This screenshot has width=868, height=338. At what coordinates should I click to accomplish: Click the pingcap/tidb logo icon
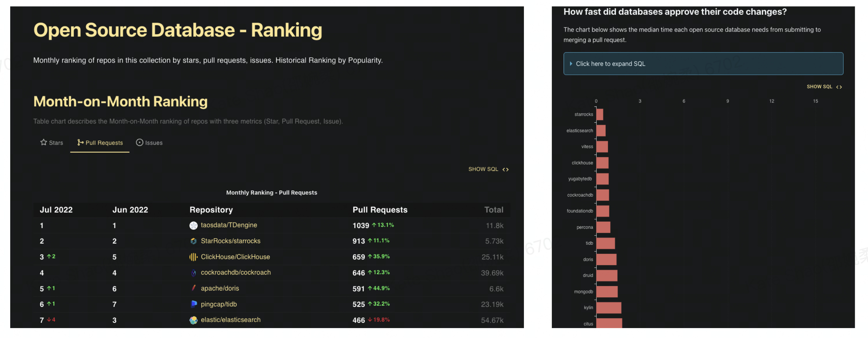(193, 304)
